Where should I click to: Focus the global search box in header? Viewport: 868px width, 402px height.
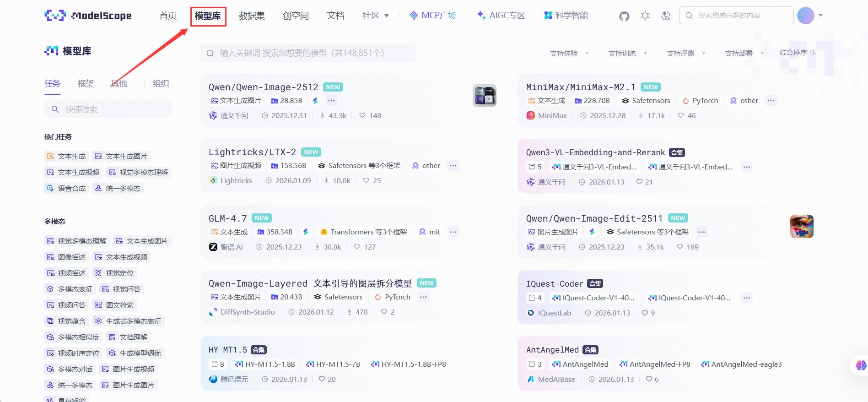736,16
